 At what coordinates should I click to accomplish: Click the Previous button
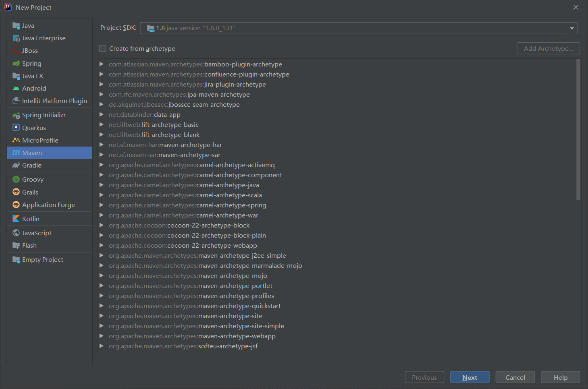[424, 377]
